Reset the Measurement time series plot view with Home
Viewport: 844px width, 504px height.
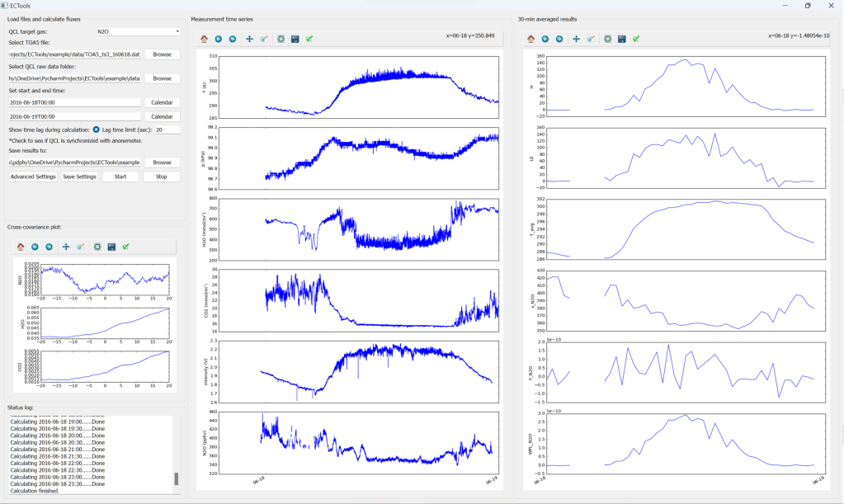coord(204,39)
